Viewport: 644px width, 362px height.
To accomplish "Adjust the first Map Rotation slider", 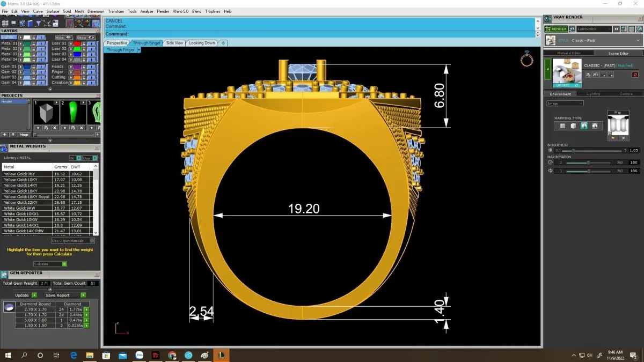I will click(588, 162).
